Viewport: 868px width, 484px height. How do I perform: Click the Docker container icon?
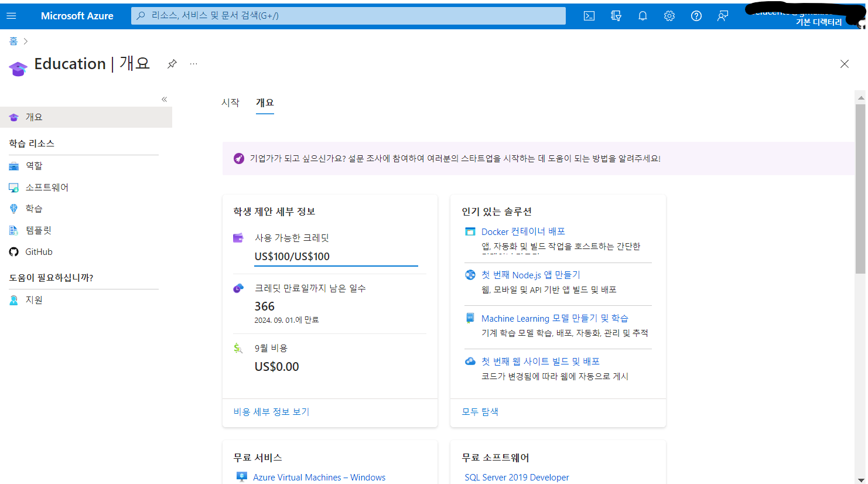click(470, 231)
